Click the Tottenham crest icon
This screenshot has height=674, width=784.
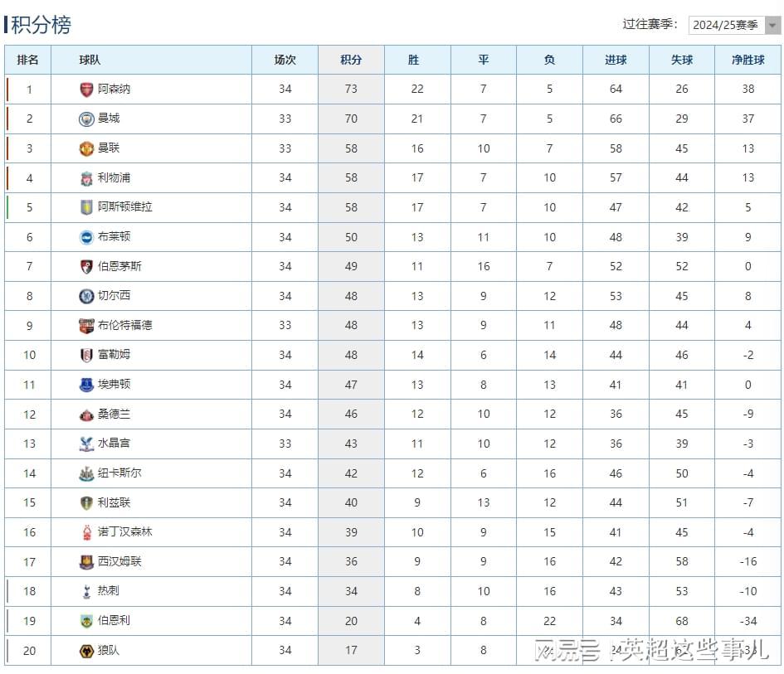[x=86, y=591]
